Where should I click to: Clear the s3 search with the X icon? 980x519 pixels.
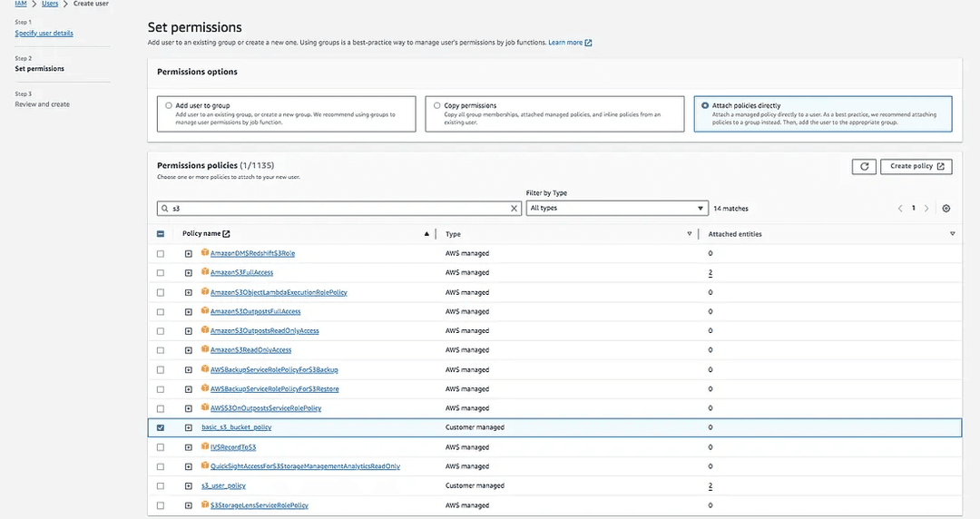(x=514, y=208)
